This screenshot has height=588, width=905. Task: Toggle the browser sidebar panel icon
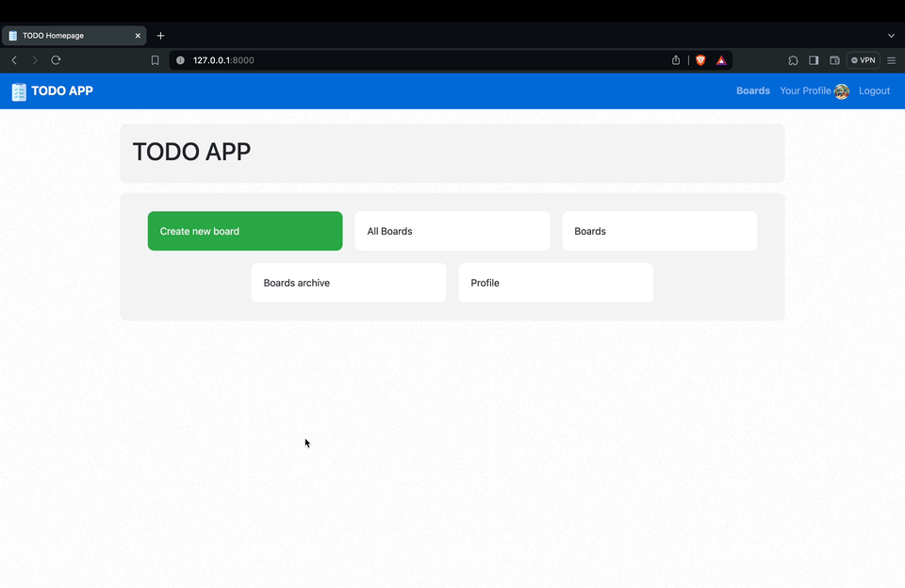[814, 60]
